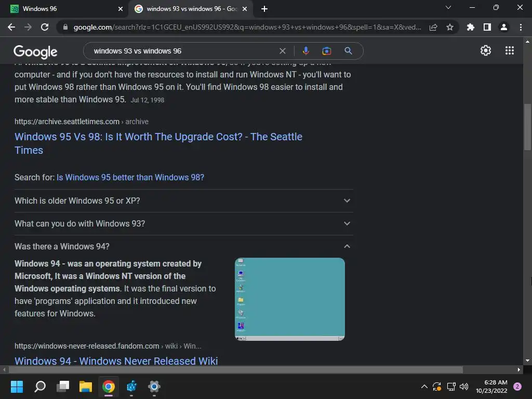Image resolution: width=532 pixels, height=399 pixels.
Task: Open the Settings gear taskbar app
Action: 154,387
